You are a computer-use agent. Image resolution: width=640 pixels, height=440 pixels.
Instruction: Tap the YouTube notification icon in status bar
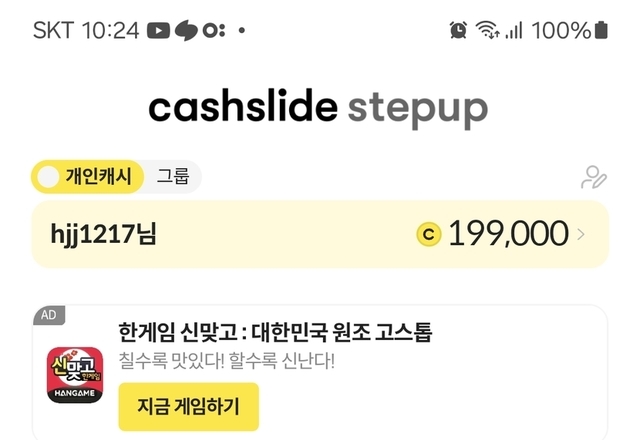(158, 30)
